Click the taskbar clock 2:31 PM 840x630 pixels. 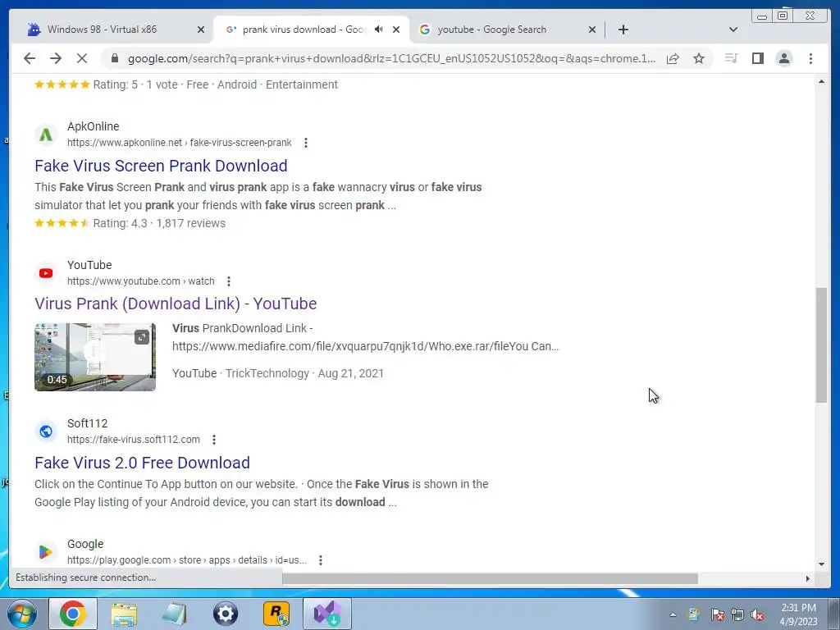click(x=798, y=608)
